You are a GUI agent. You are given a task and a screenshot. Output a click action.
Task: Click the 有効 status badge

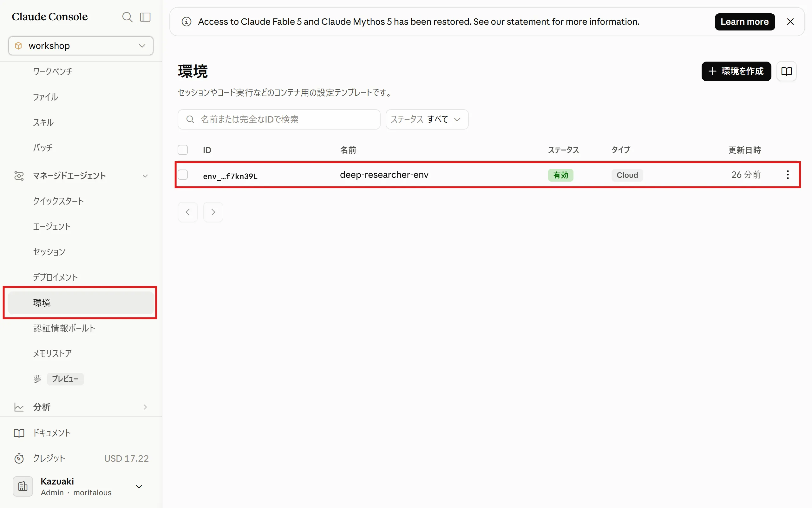coord(561,175)
